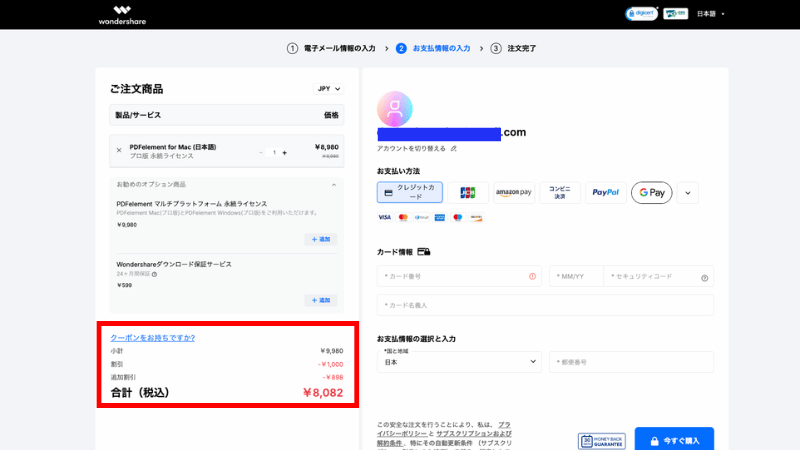
Task: Click the Visa card icon
Action: pos(385,217)
